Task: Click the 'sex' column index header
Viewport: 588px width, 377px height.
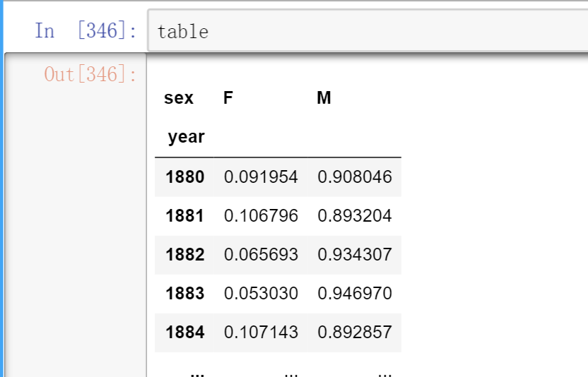Action: tap(179, 98)
